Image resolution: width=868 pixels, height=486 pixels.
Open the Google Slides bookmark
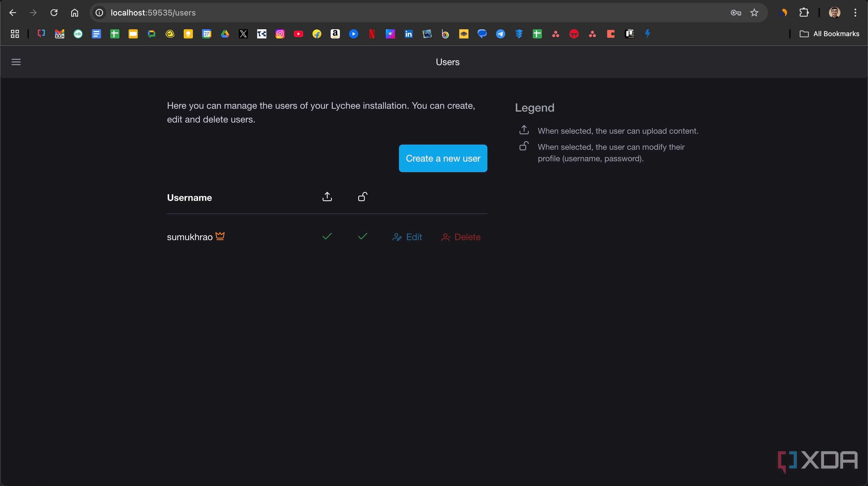(133, 34)
